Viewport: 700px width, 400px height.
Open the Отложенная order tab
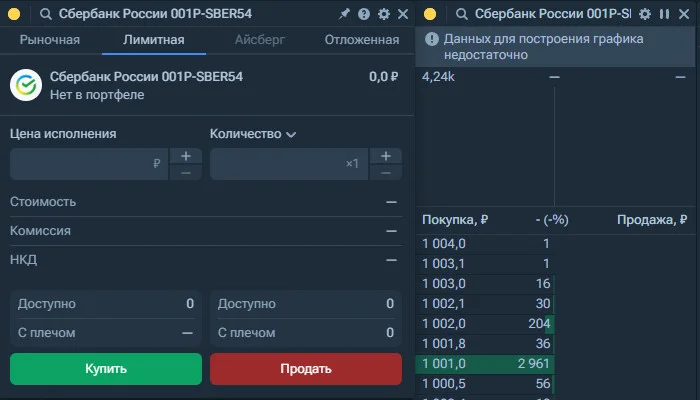362,40
